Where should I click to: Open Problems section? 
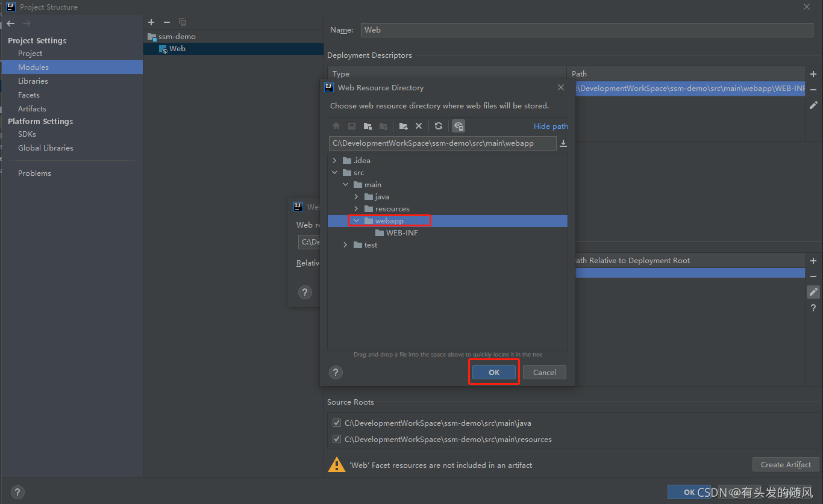tap(34, 173)
